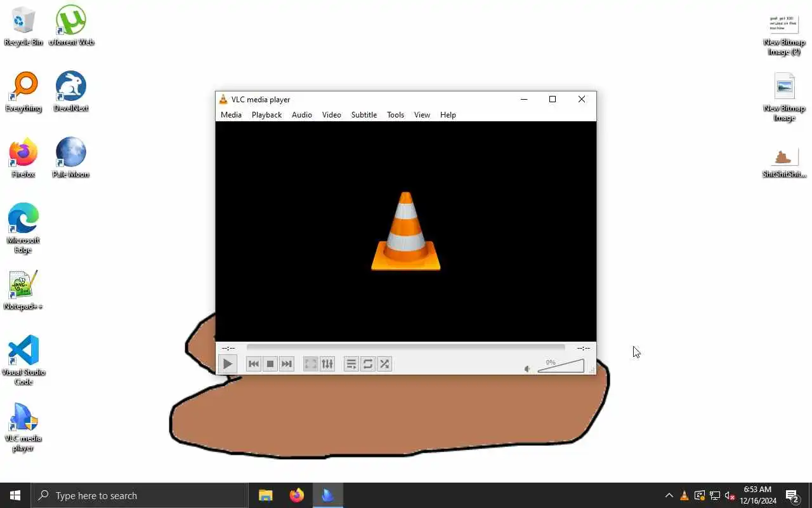Click the elapsed time label in VLC
This screenshot has height=508, width=812.
pos(228,348)
